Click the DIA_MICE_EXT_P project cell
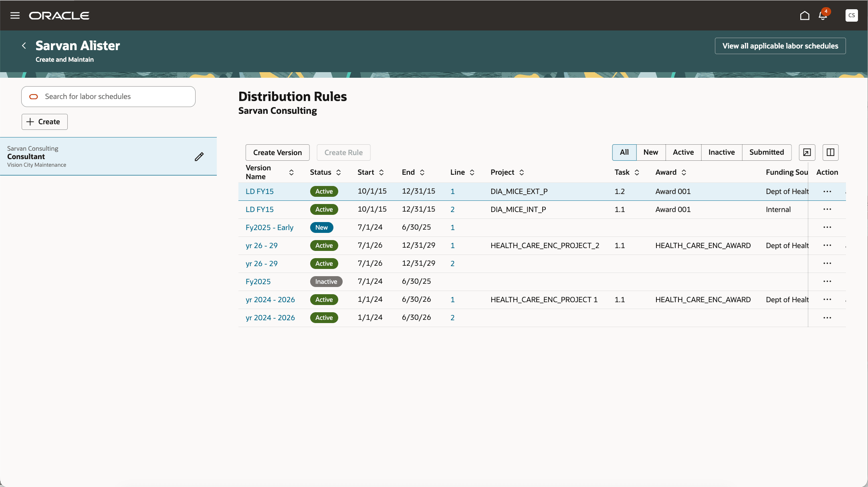Screen dimensions: 868x487 point(519,192)
